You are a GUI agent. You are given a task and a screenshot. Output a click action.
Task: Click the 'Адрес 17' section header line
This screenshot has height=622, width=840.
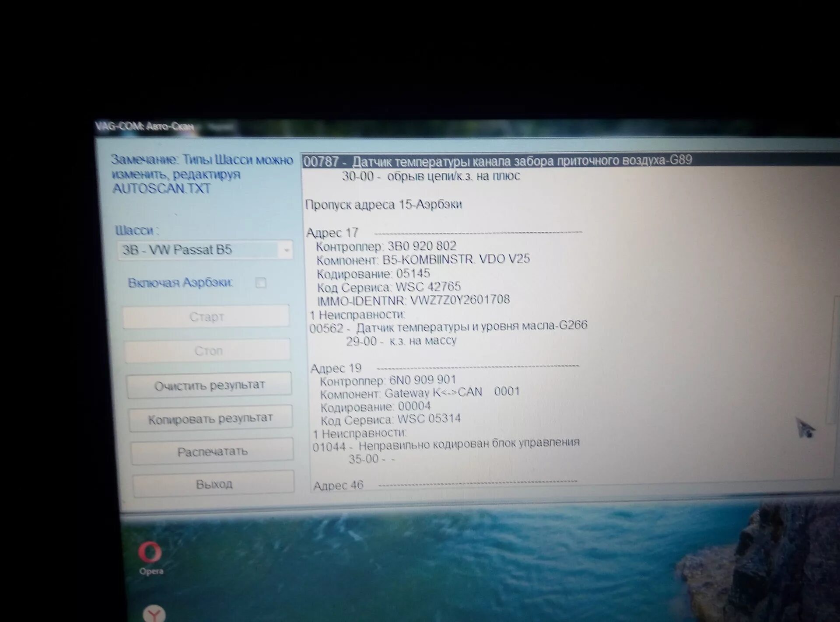332,233
